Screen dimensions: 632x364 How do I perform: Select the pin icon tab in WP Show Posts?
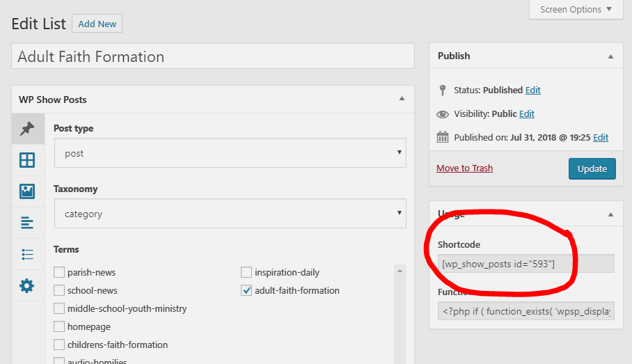pos(27,129)
